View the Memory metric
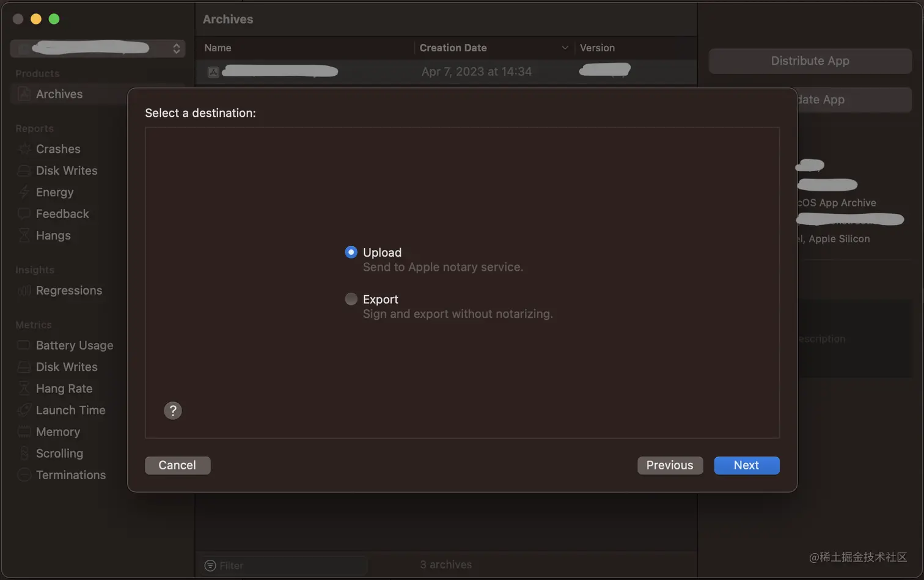924x580 pixels. pos(55,431)
